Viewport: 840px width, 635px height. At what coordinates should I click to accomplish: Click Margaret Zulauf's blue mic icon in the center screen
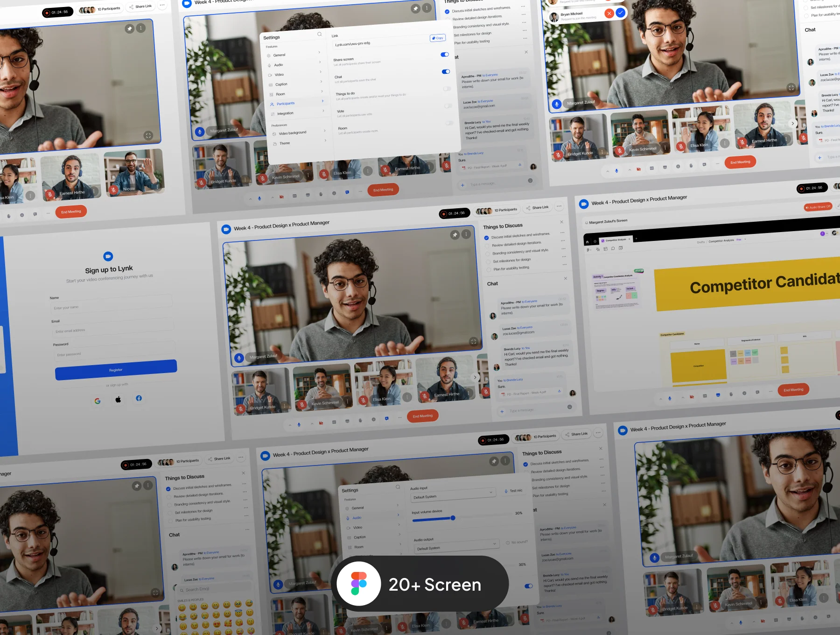click(239, 358)
